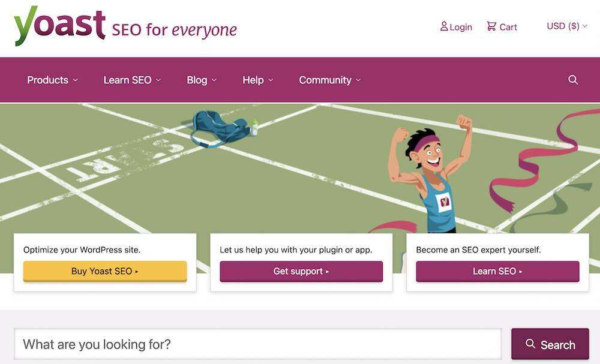Image resolution: width=600 pixels, height=364 pixels.
Task: Open the Help menu
Action: (x=257, y=80)
